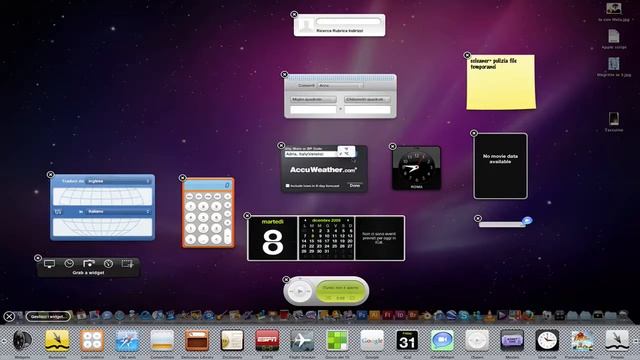
Task: Click the previous track arrow on the iTunes widget wheel
Action: click(291, 291)
